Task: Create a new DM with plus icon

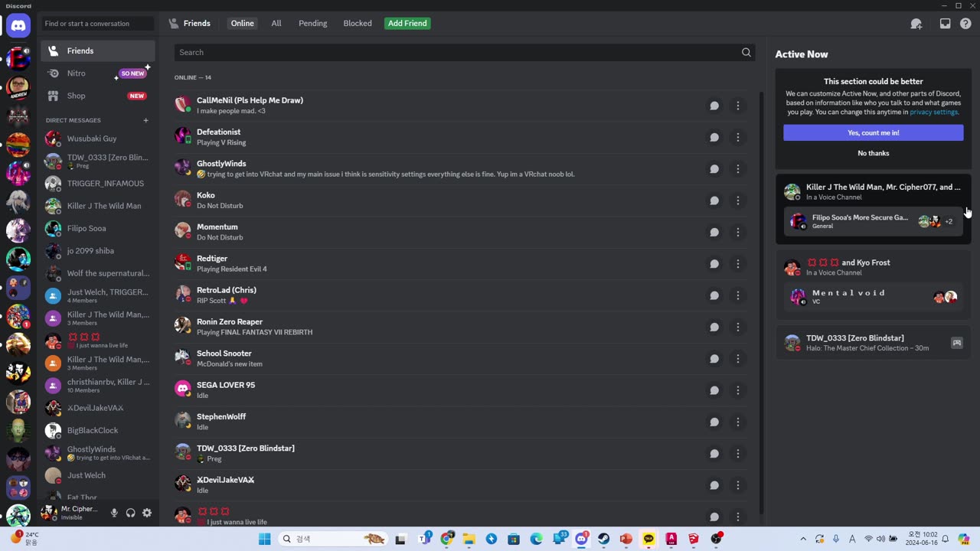Action: coord(145,120)
